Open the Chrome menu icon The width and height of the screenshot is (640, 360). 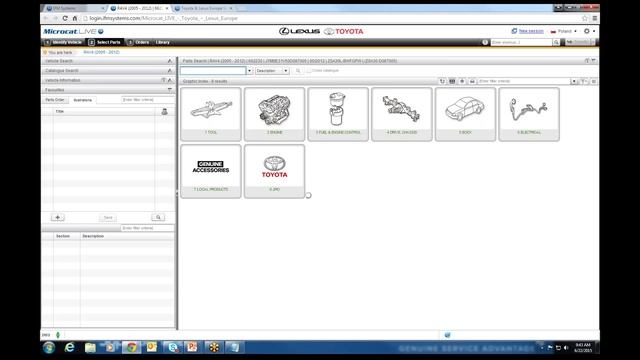595,18
